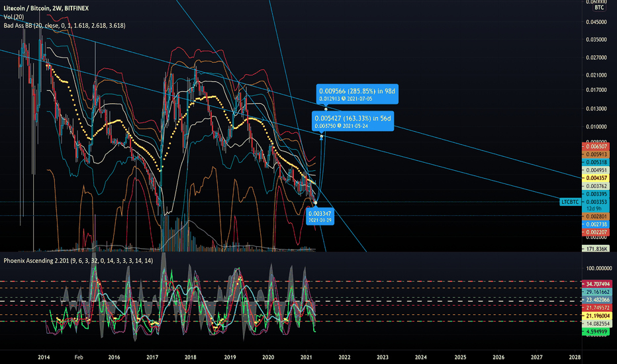Click 2023 on the time axis
Viewport: 617px width, 364px height.
pyautogui.click(x=383, y=357)
